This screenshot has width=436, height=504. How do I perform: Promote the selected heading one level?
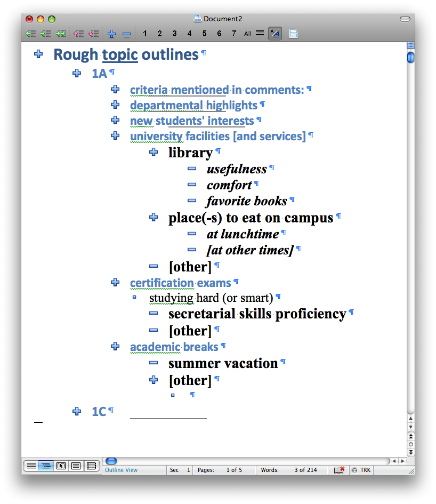pyautogui.click(x=31, y=33)
